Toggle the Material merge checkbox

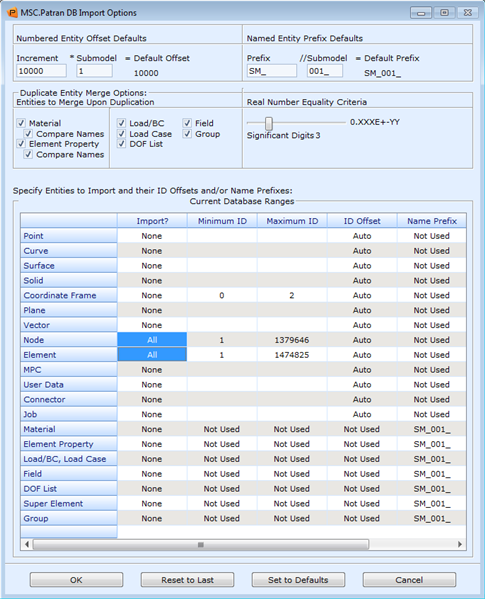[x=21, y=123]
